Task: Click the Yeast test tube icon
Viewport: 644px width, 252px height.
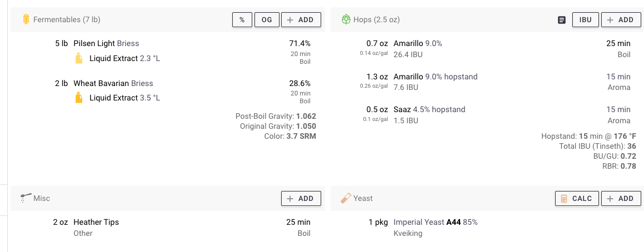Action: (346, 198)
